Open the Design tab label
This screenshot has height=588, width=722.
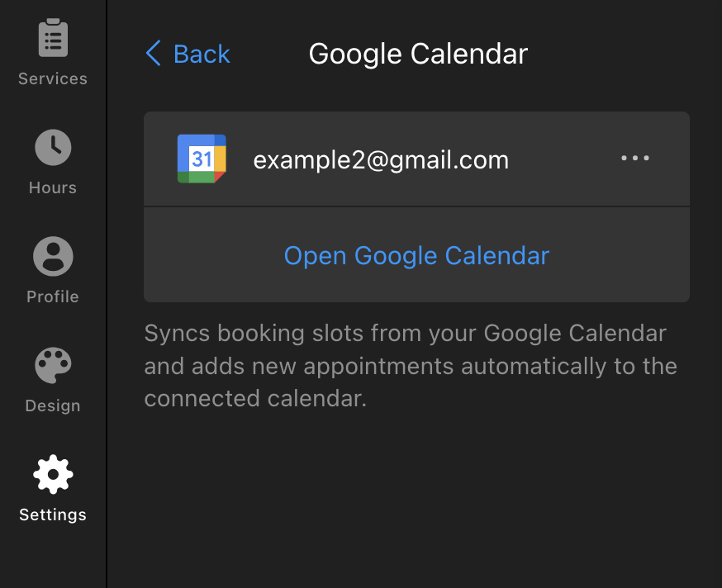[x=53, y=406]
